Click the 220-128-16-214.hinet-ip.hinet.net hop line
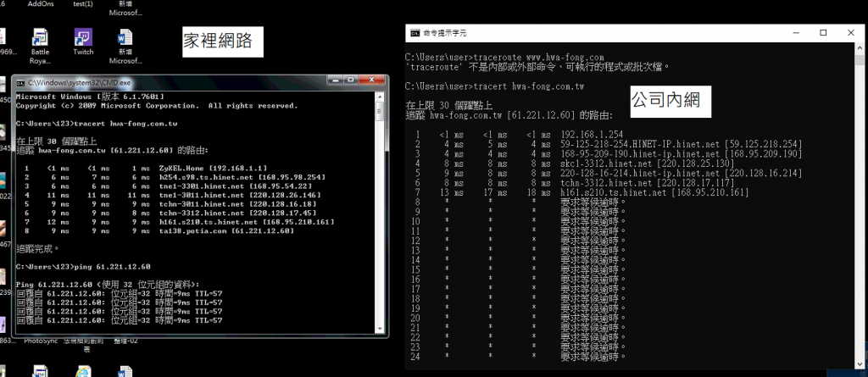 [x=608, y=174]
